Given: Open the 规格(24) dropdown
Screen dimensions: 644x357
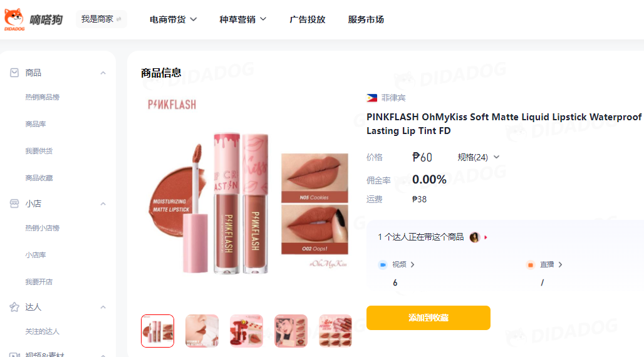Looking at the screenshot, I should coord(479,157).
